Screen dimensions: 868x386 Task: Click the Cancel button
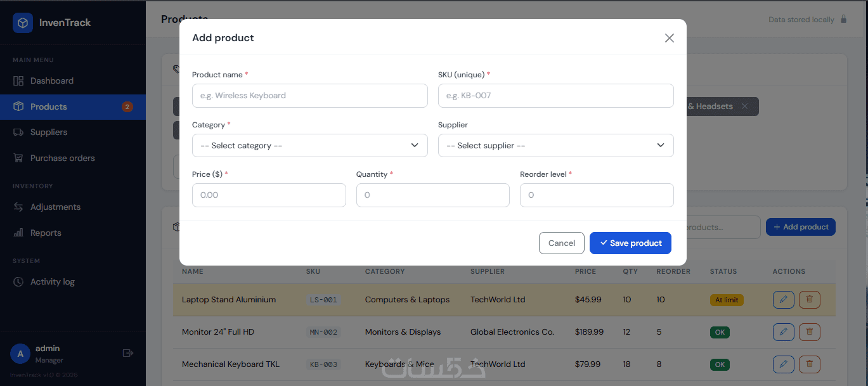pyautogui.click(x=562, y=243)
